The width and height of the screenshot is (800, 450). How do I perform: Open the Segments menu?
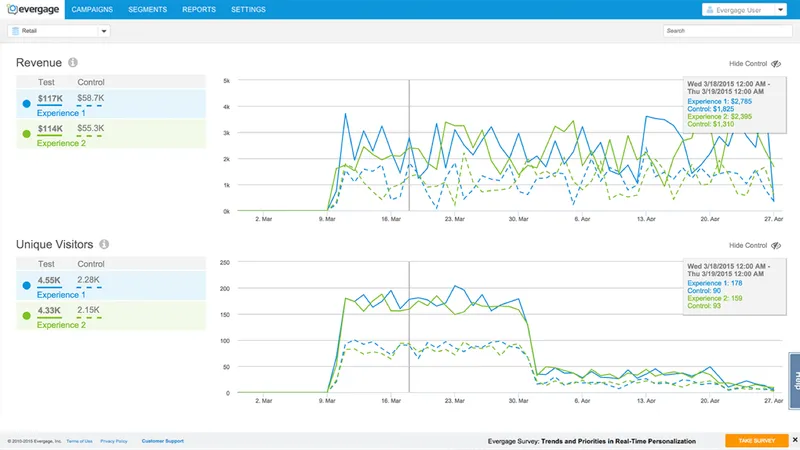(147, 9)
